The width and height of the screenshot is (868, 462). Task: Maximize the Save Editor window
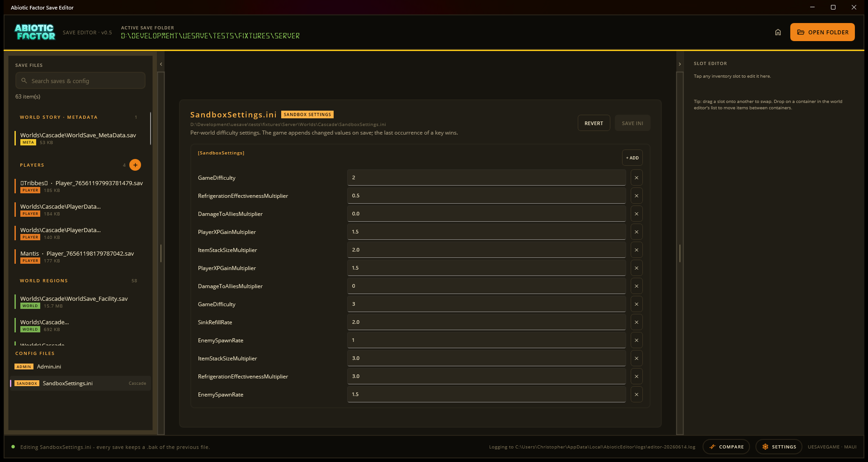tap(833, 7)
